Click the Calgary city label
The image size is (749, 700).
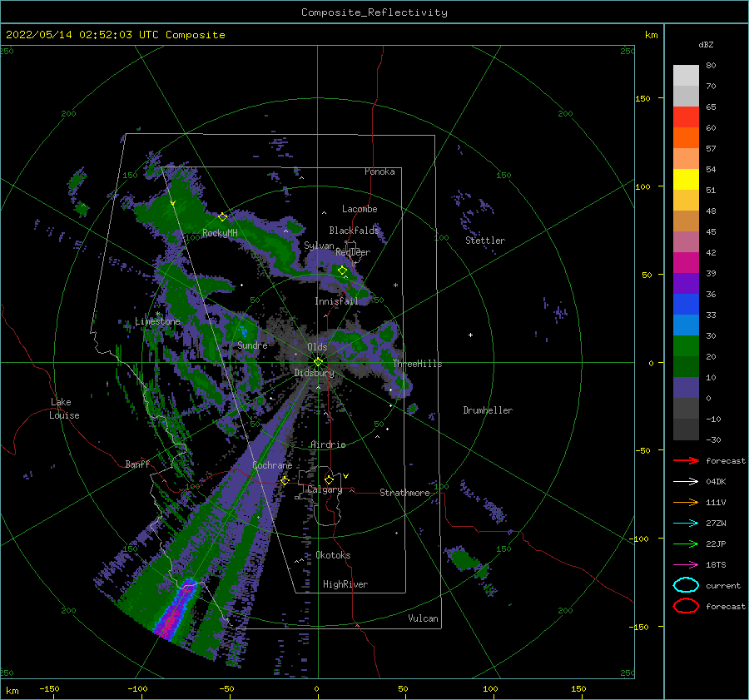pos(325,489)
